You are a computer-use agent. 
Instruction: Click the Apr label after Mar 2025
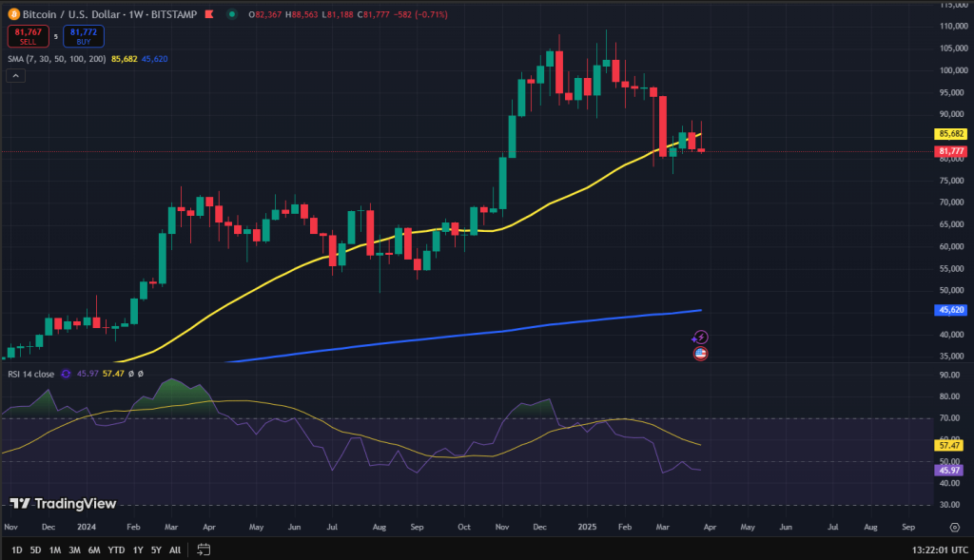(710, 527)
